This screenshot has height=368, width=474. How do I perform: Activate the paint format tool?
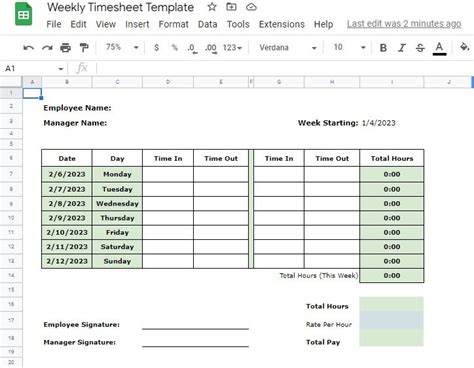click(x=84, y=48)
